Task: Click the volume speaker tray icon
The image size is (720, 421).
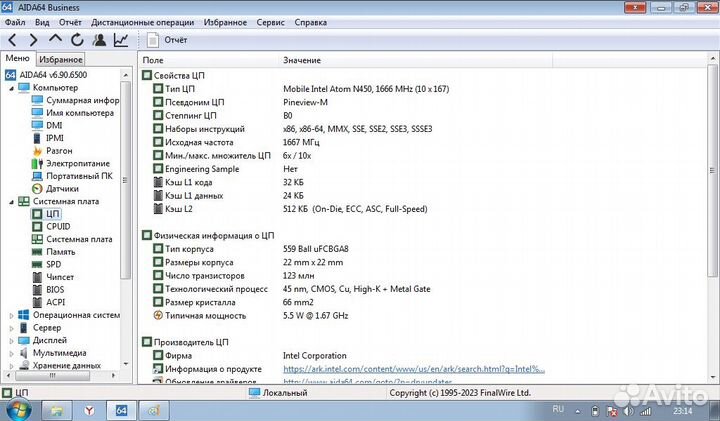Action: click(629, 411)
